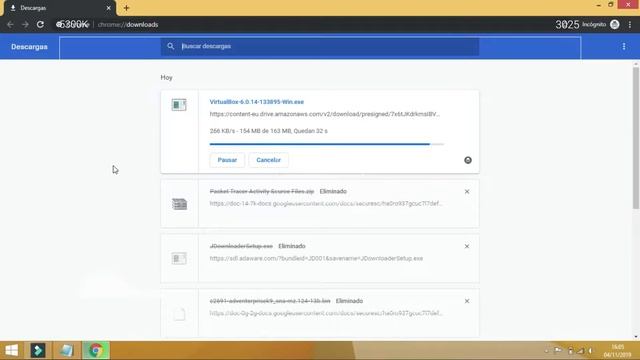This screenshot has height=360, width=640.
Task: Close the Descargas tab
Action: click(x=109, y=8)
